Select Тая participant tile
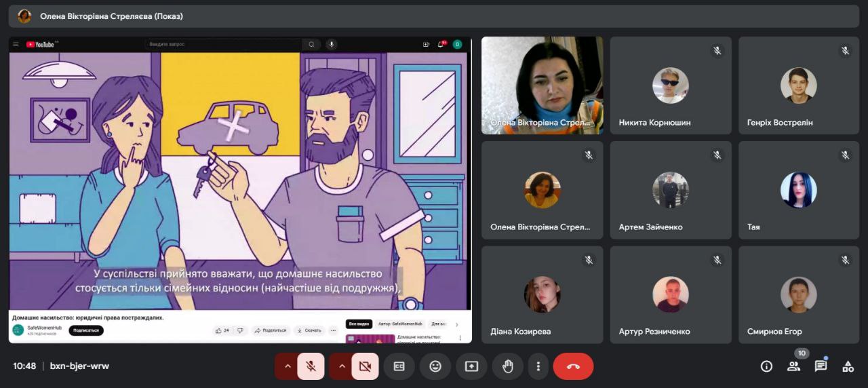Viewport: 868px width, 388px height. (x=799, y=190)
